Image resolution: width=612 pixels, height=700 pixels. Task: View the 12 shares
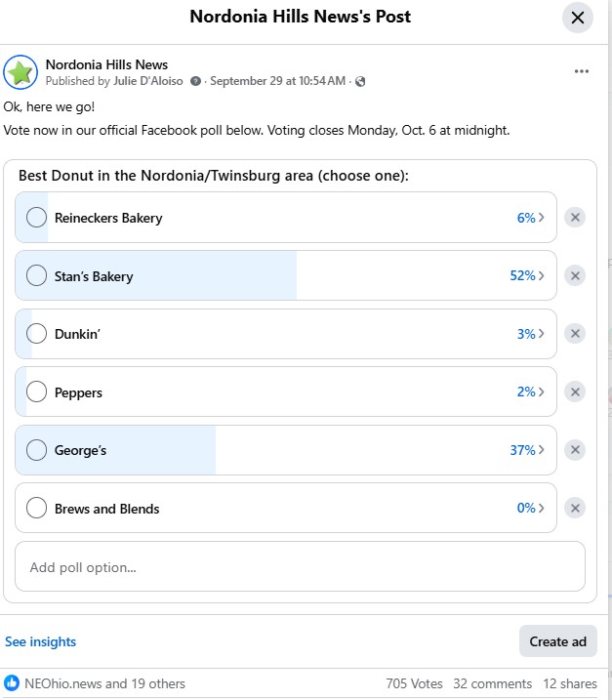[x=570, y=683]
